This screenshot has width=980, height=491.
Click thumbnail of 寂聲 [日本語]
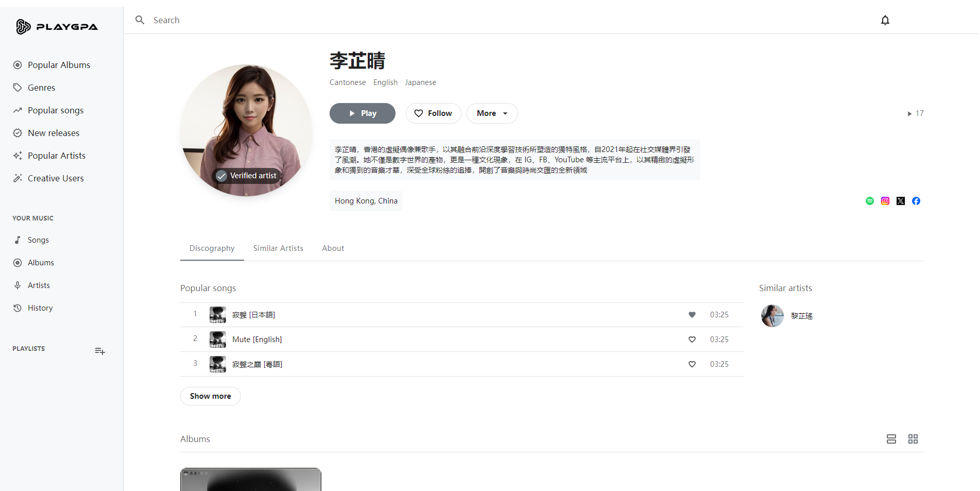point(218,315)
